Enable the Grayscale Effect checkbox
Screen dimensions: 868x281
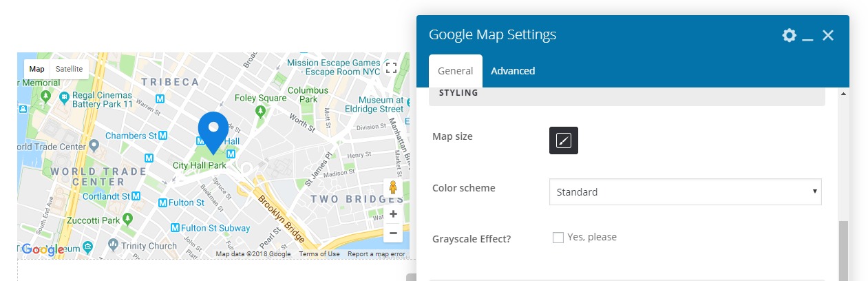pos(558,238)
